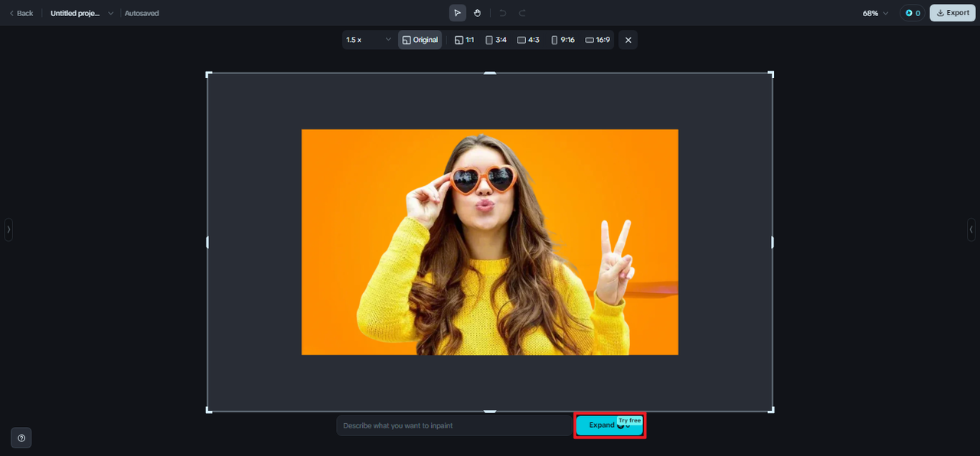Choose the 3:4 aspect ratio
The image size is (980, 456).
pos(496,40)
